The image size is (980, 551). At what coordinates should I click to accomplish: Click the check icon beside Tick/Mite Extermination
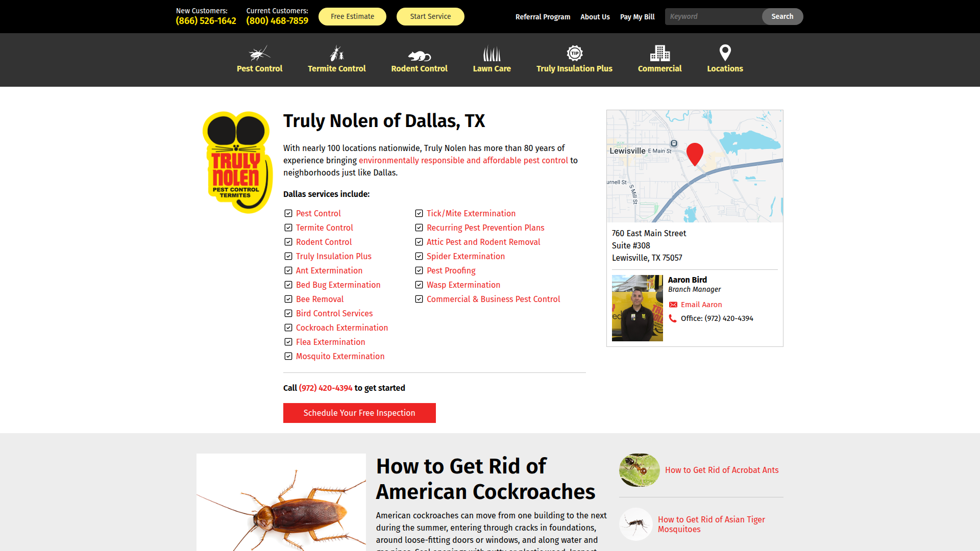point(419,213)
